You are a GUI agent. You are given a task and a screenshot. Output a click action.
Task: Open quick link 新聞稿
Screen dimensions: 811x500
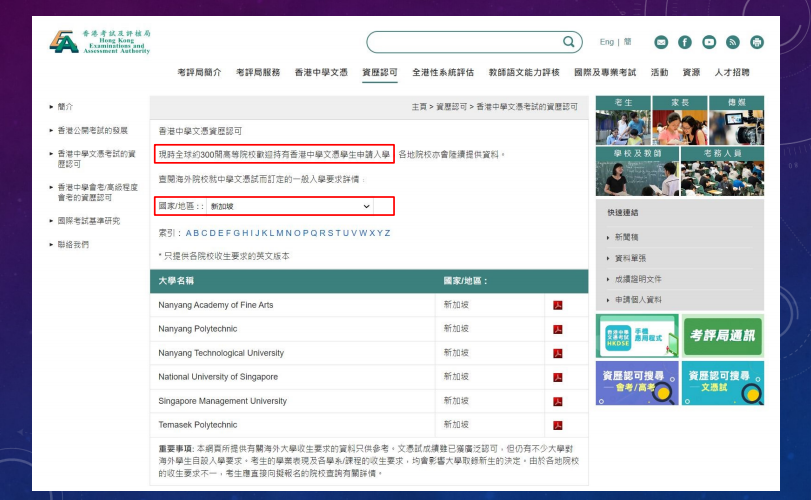pos(626,237)
